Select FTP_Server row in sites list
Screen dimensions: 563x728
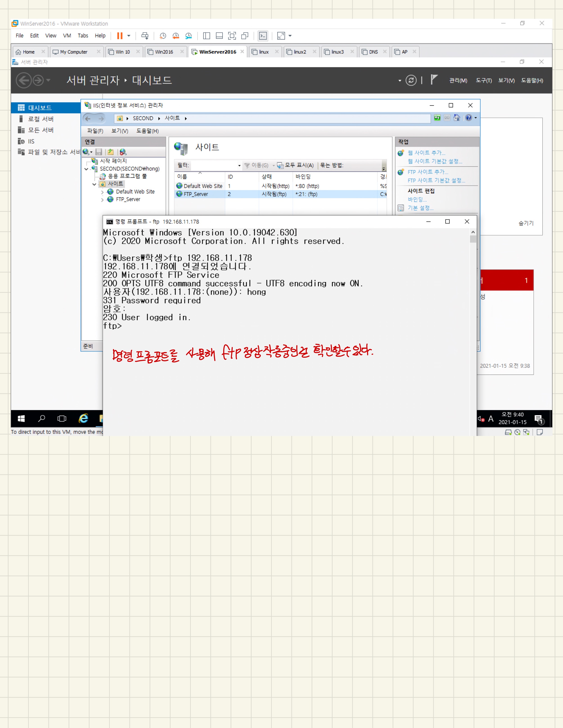point(280,194)
